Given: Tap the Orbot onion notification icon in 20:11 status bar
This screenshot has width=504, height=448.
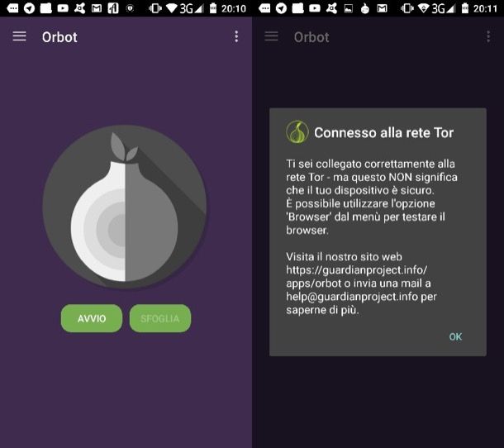Looking at the screenshot, I should pos(365,8).
